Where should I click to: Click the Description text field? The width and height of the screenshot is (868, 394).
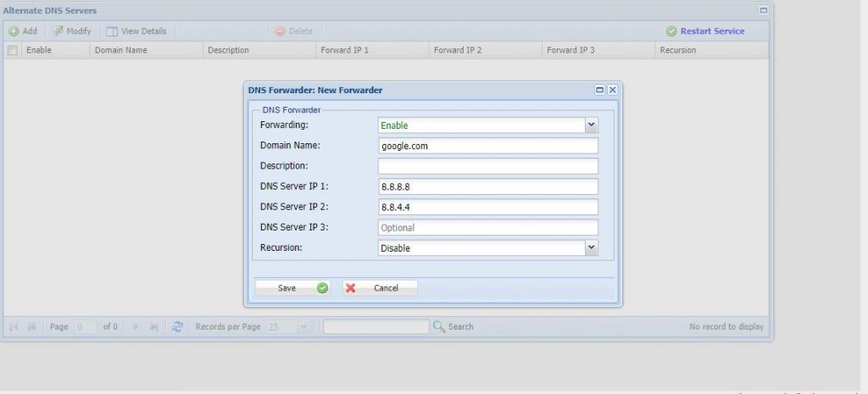click(487, 166)
